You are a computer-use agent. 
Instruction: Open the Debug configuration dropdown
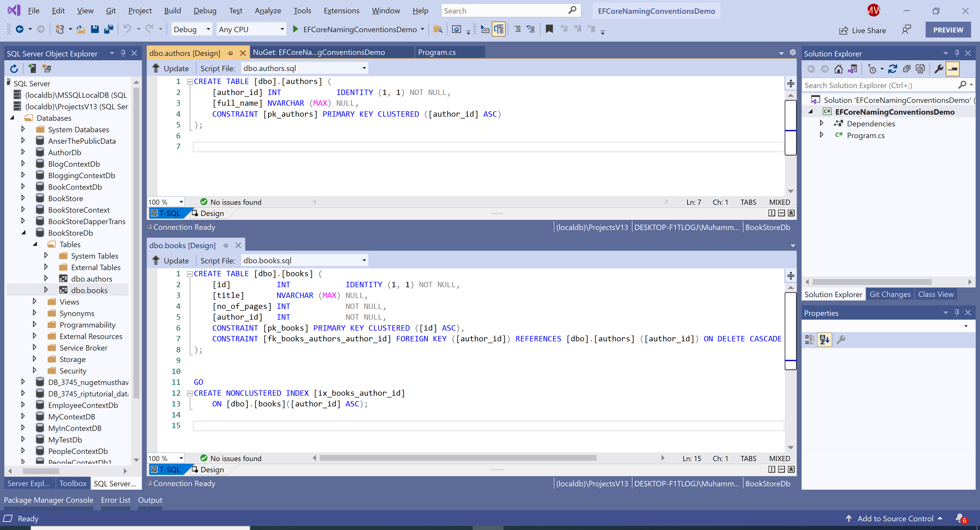pos(208,29)
